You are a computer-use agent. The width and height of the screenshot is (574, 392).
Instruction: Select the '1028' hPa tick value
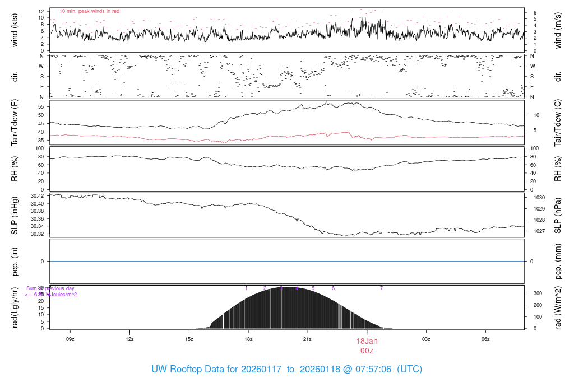coord(539,220)
